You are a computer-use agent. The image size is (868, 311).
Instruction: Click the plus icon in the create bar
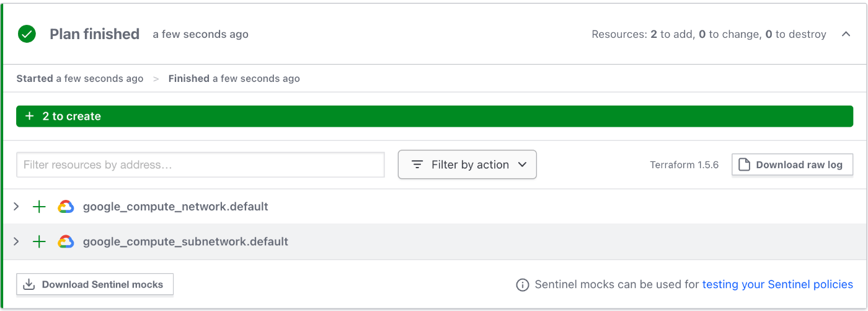pyautogui.click(x=29, y=116)
